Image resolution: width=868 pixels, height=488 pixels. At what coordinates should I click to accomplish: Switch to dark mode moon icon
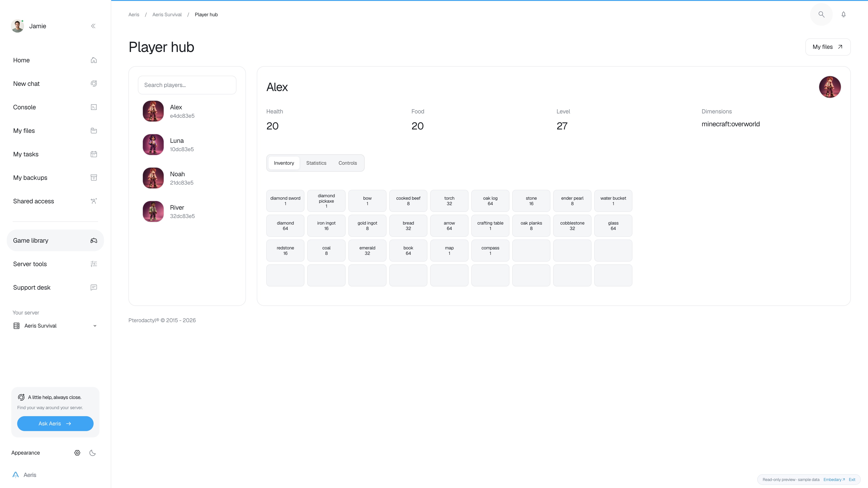point(92,453)
